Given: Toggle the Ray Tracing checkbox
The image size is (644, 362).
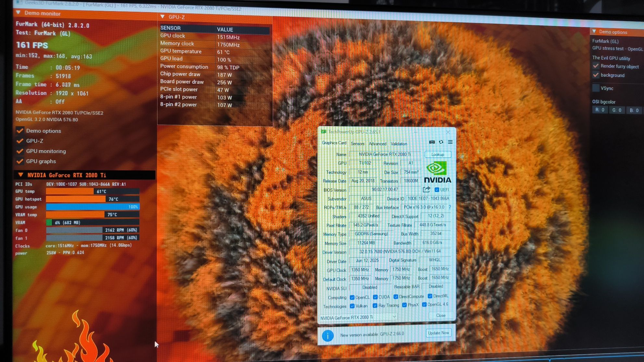Looking at the screenshot, I should (375, 306).
